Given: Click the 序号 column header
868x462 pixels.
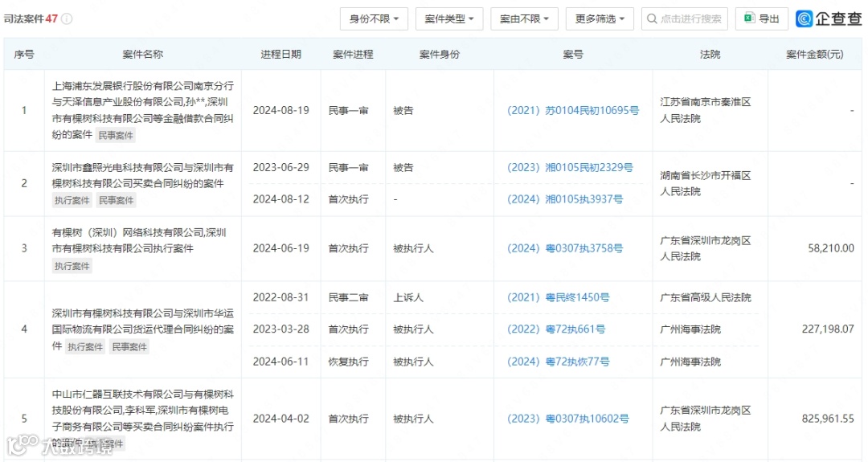Looking at the screenshot, I should coord(24,54).
